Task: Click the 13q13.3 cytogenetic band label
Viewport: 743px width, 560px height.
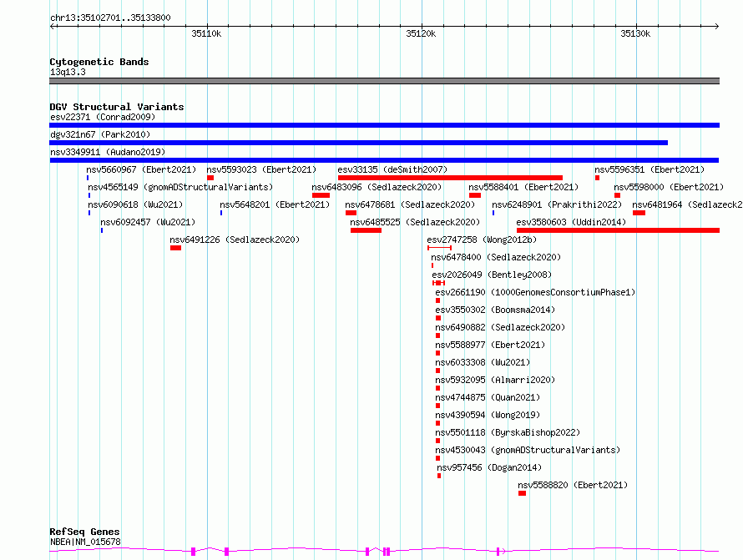Action: click(x=68, y=72)
